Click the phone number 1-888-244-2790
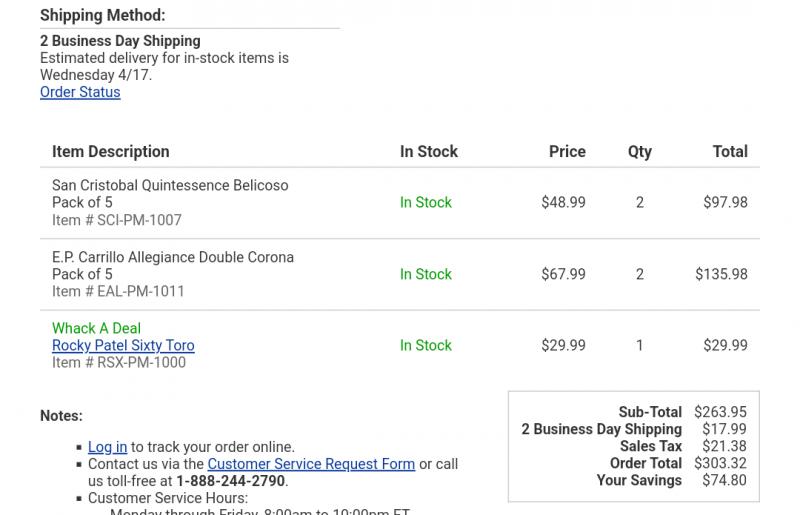 231,481
